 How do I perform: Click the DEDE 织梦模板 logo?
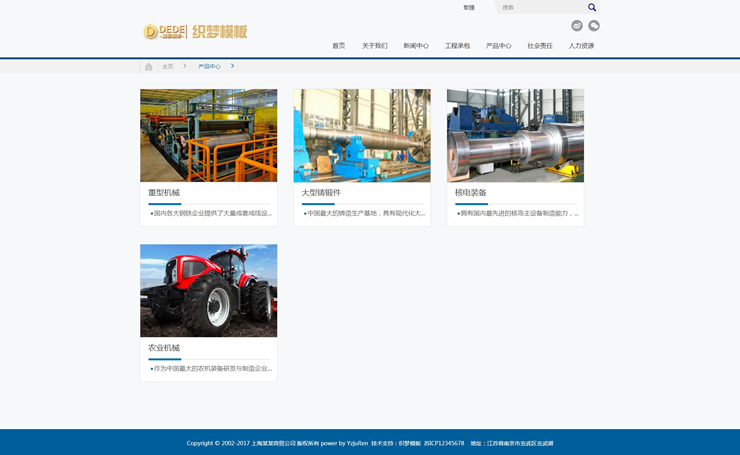195,31
